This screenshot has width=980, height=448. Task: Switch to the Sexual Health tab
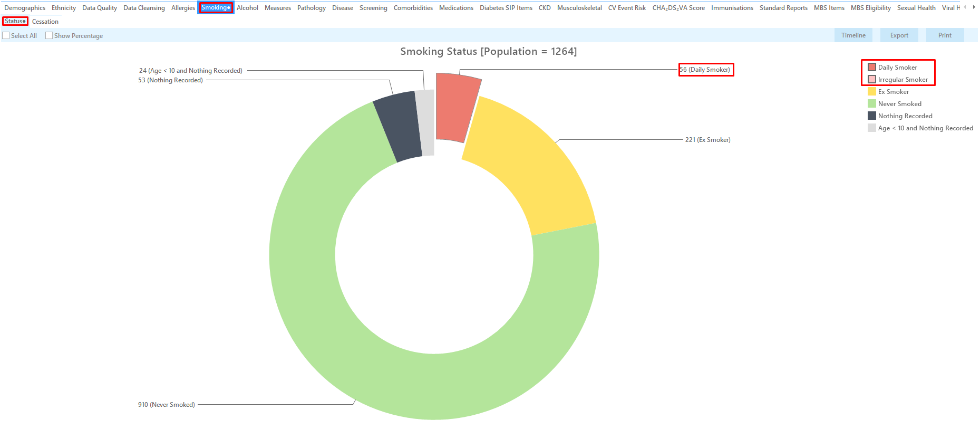pyautogui.click(x=916, y=8)
